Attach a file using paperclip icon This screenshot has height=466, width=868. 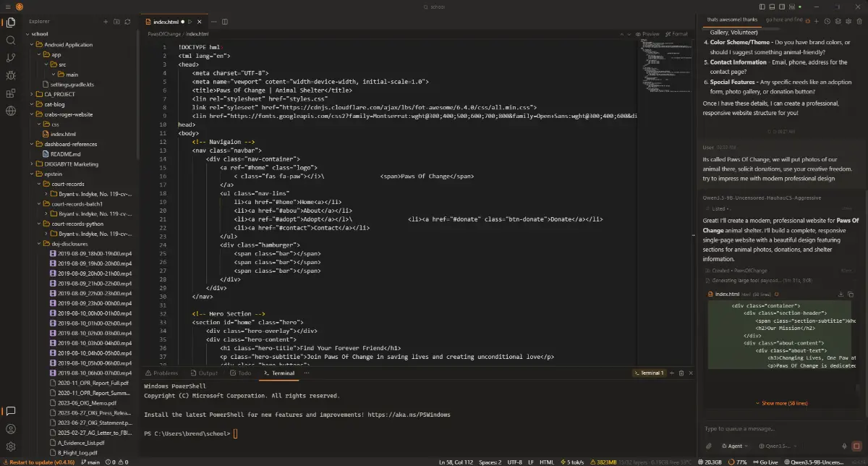tap(709, 446)
